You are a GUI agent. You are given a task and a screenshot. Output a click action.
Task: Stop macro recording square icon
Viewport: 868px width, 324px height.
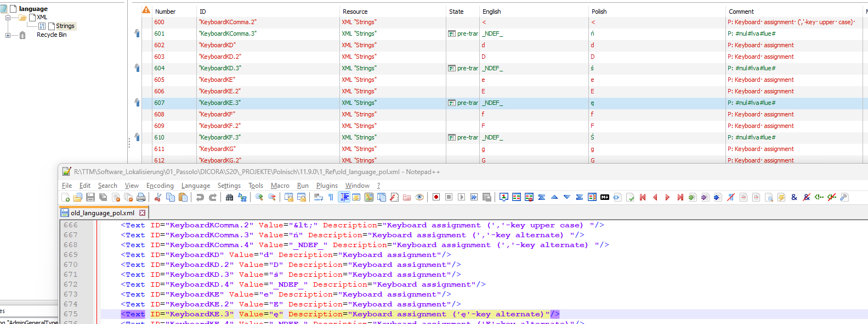pyautogui.click(x=449, y=198)
